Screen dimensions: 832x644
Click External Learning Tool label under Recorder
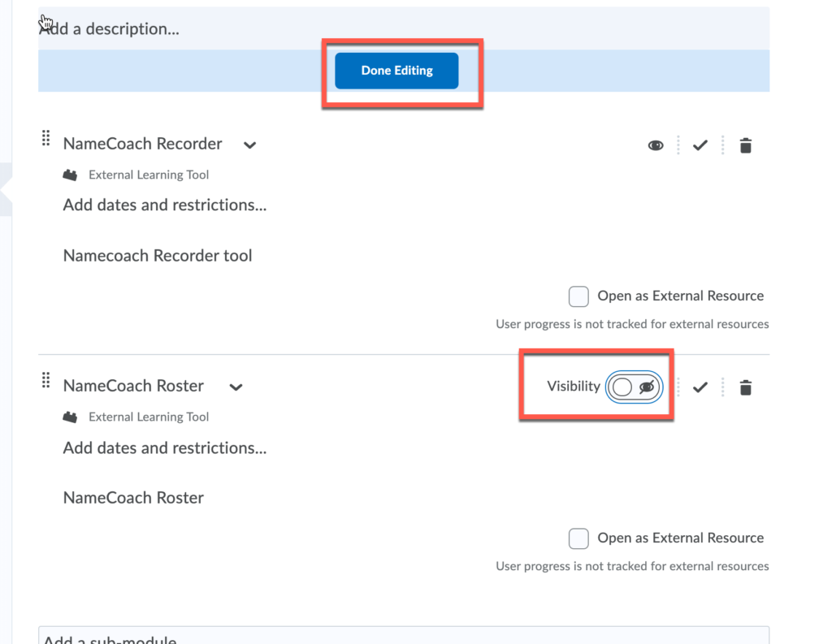point(149,175)
